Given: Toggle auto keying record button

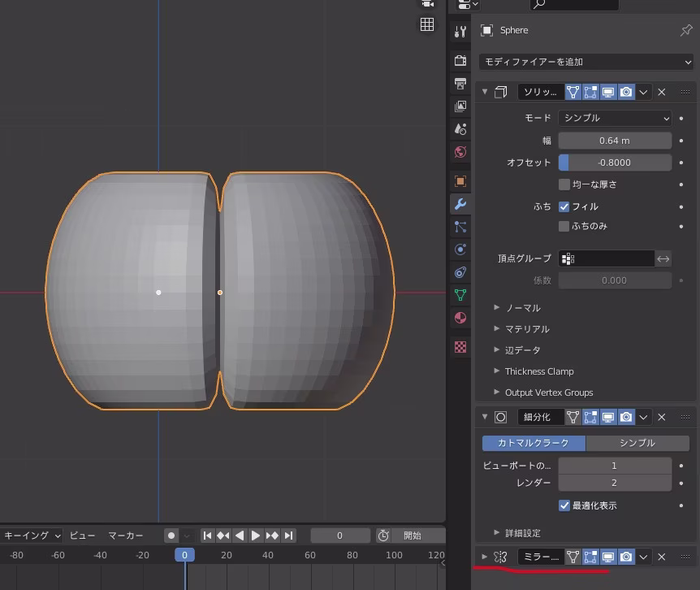Looking at the screenshot, I should pyautogui.click(x=171, y=536).
